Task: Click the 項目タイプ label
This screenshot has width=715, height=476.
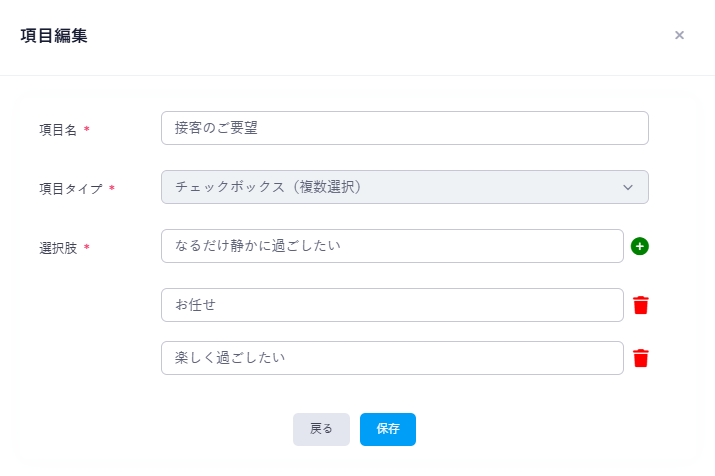Action: [71, 189]
